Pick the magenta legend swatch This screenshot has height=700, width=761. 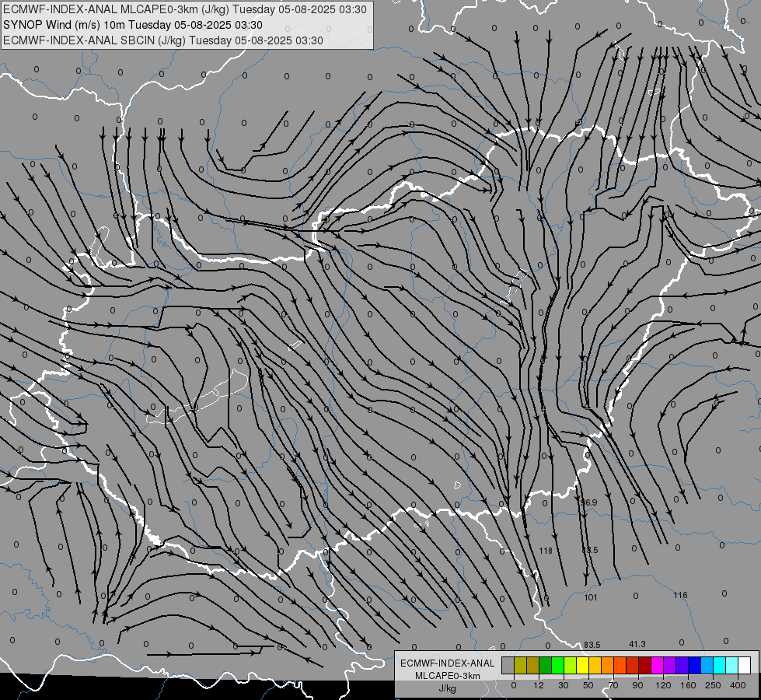coord(657,665)
